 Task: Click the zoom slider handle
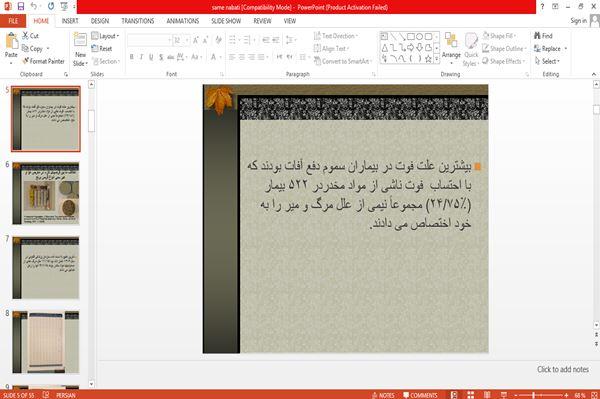(x=534, y=395)
